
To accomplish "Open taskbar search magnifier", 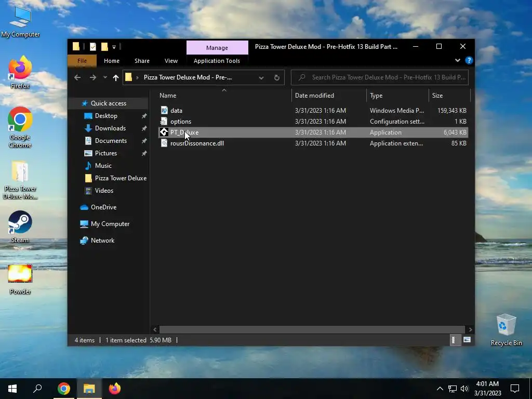I will [x=37, y=389].
